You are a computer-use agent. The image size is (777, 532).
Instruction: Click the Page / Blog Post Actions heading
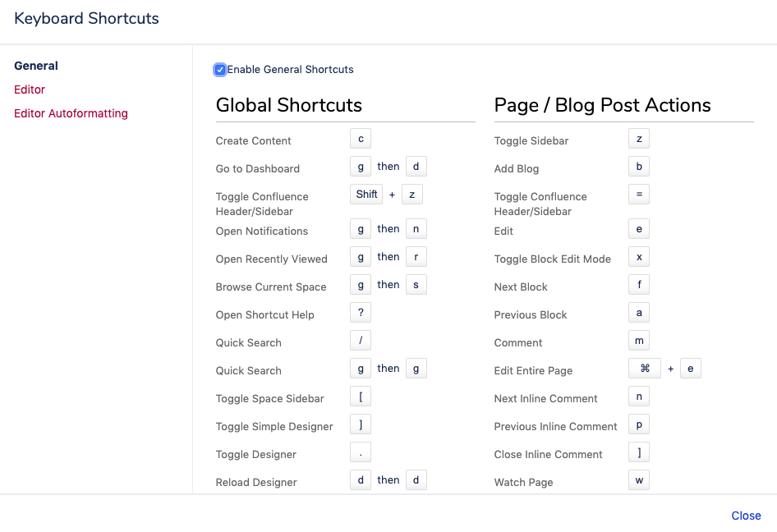tap(603, 105)
